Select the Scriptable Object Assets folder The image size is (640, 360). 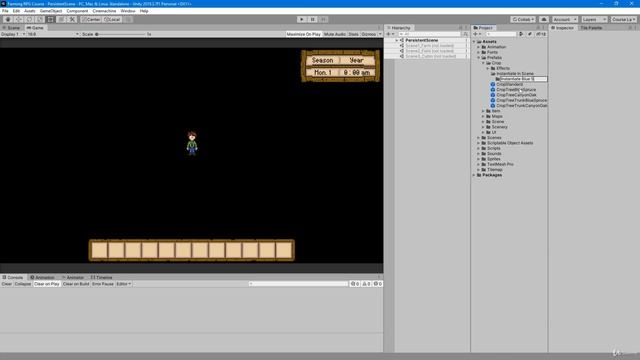510,143
